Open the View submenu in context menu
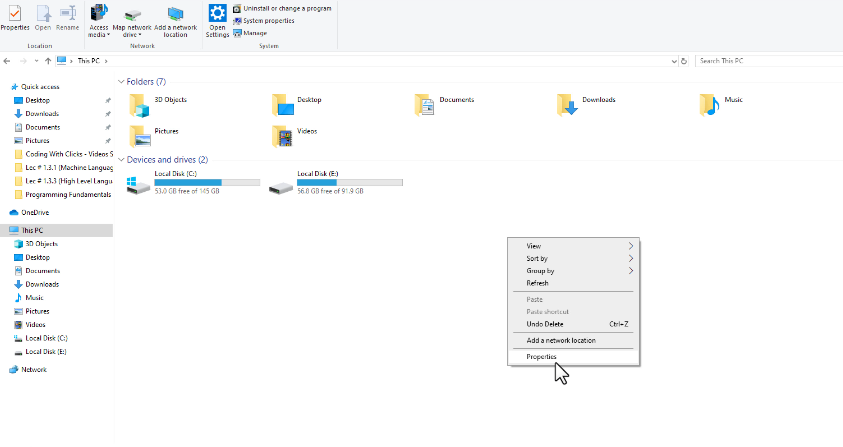The width and height of the screenshot is (843, 447). coord(574,246)
